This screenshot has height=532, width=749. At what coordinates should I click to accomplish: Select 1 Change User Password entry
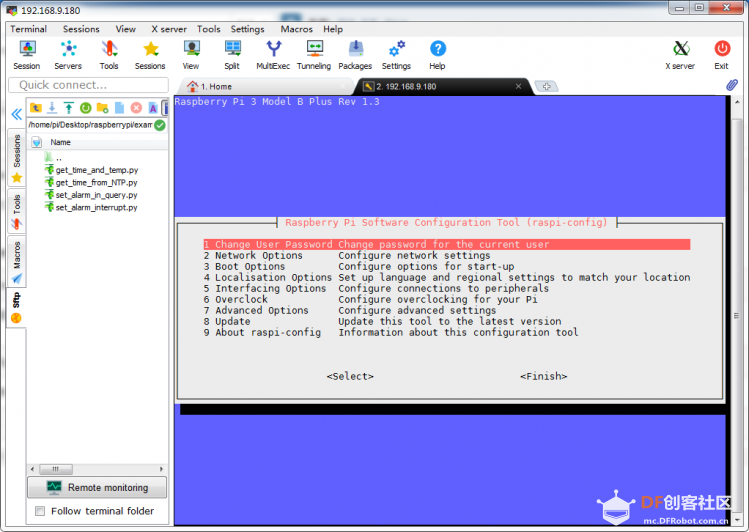pyautogui.click(x=447, y=245)
